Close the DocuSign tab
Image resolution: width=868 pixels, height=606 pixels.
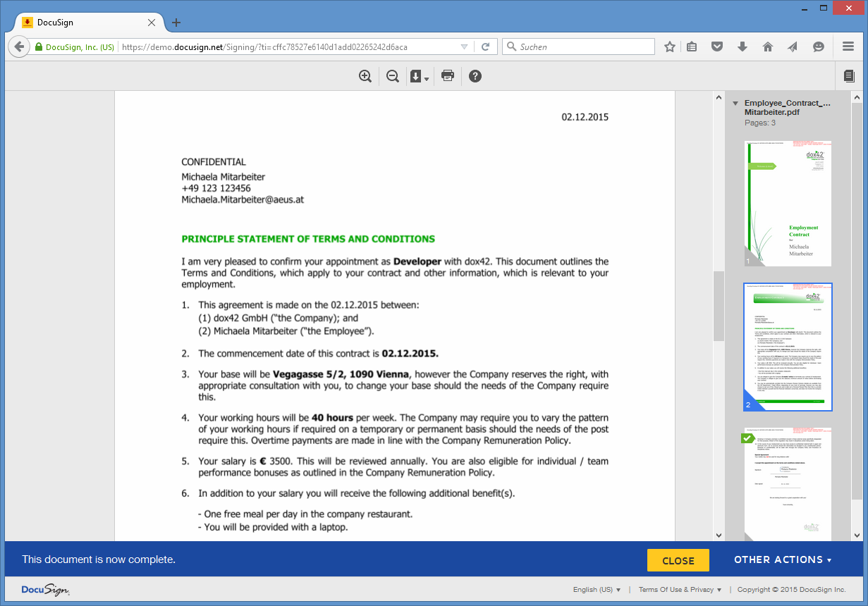pos(152,23)
